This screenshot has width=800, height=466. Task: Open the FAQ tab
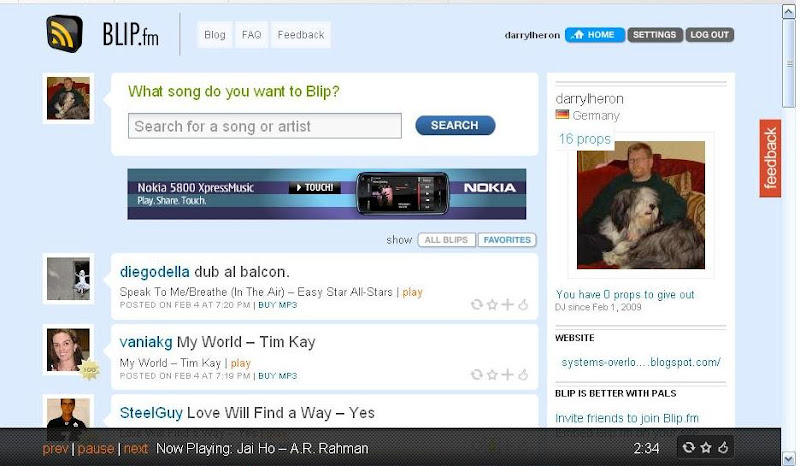pos(252,35)
